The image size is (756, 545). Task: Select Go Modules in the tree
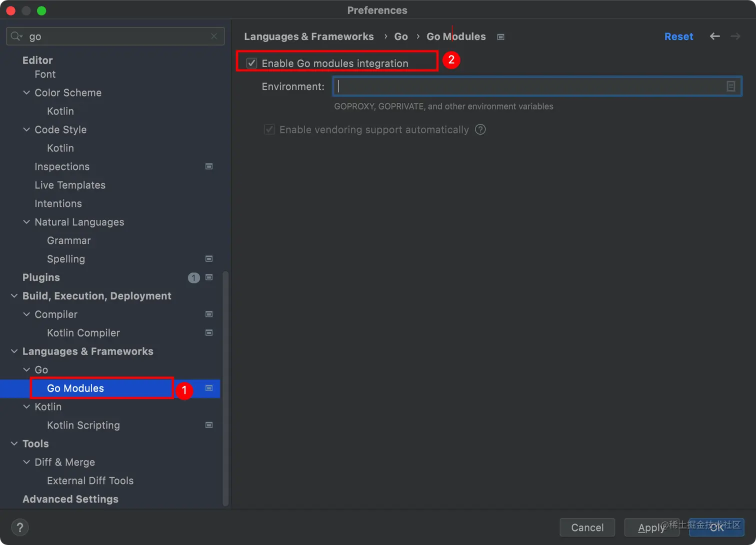click(x=75, y=388)
